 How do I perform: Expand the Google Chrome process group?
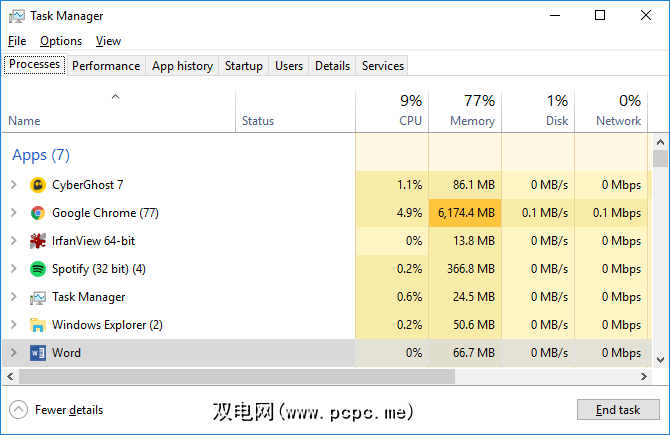(13, 213)
